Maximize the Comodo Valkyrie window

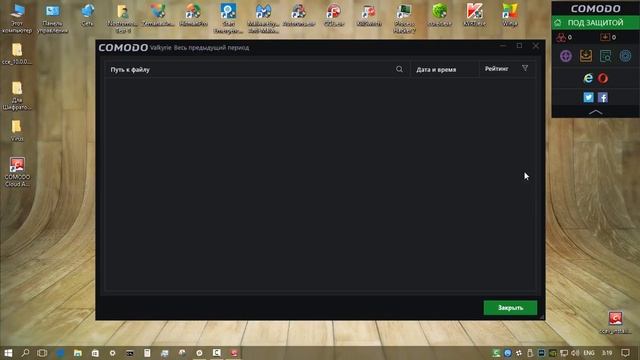[x=519, y=46]
